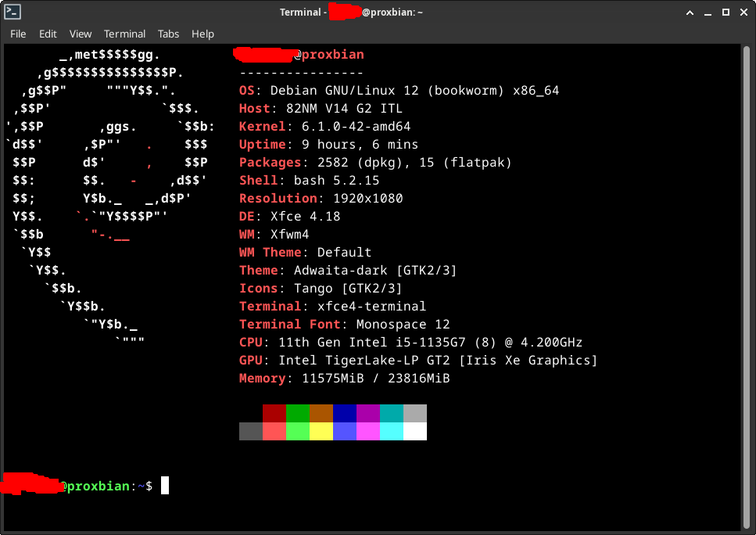
Task: Click the green '@proxbian' prompt text
Action: (x=95, y=486)
